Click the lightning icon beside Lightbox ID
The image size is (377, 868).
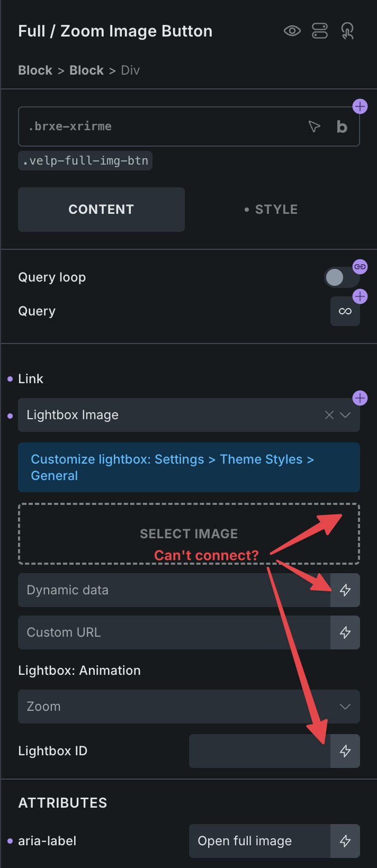click(345, 751)
